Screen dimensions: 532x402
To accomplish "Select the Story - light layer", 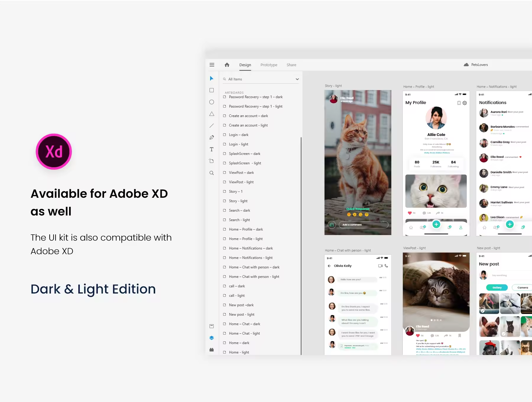I will tap(238, 201).
